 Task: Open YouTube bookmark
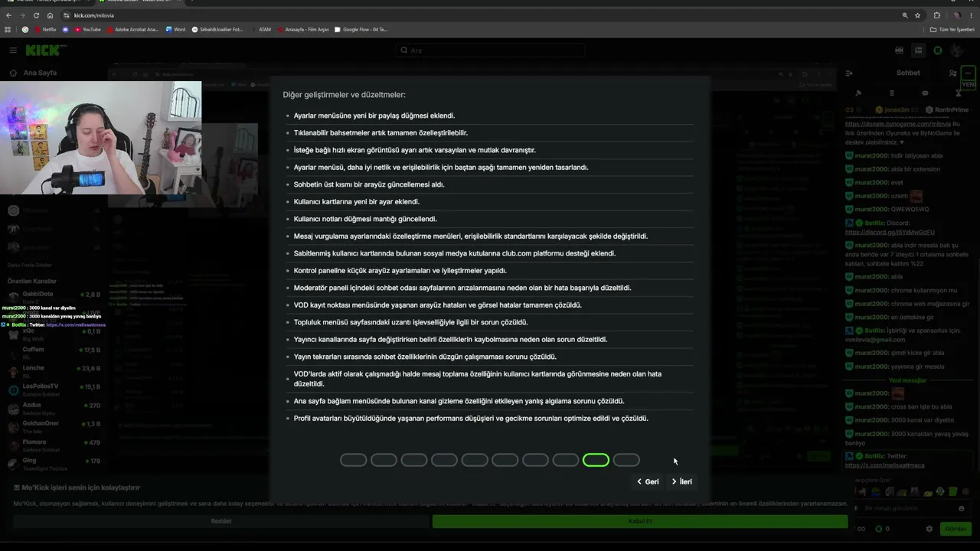(87, 30)
